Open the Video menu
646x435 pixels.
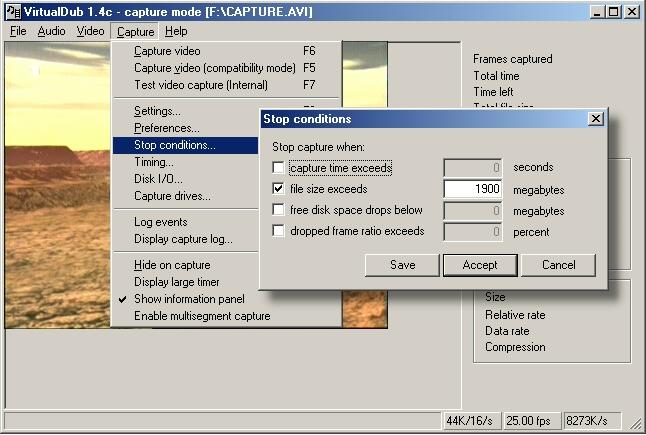(90, 31)
